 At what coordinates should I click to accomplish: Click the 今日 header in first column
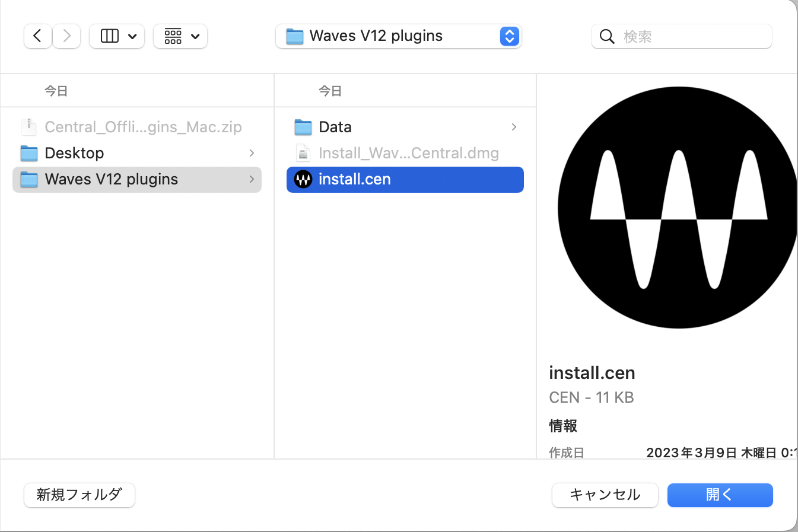tap(56, 91)
